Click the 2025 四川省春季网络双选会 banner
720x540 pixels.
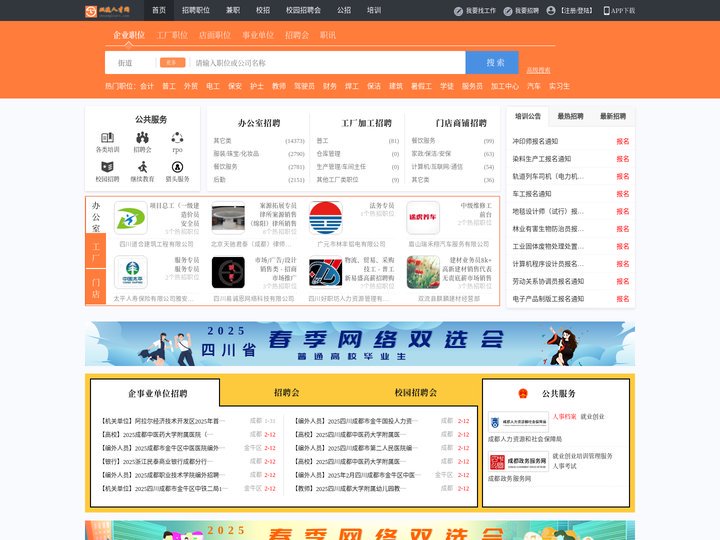(360, 343)
